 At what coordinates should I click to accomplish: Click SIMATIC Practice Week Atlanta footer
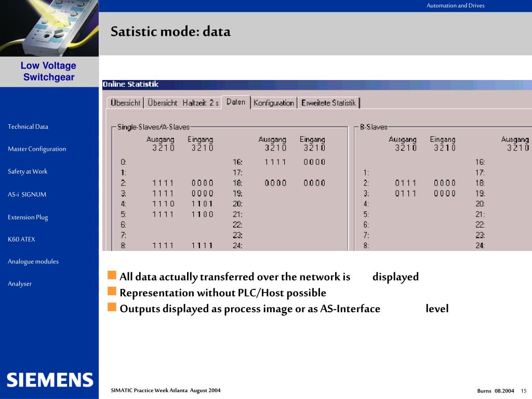click(166, 391)
